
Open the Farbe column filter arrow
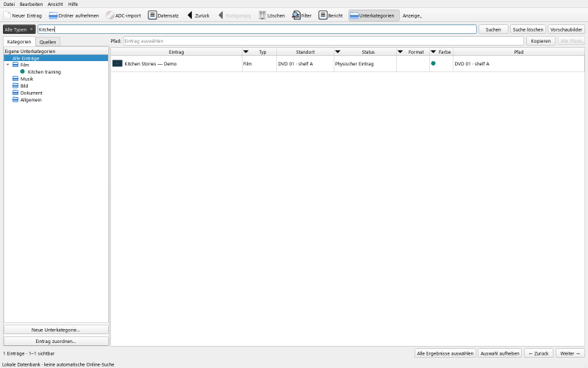coord(433,52)
